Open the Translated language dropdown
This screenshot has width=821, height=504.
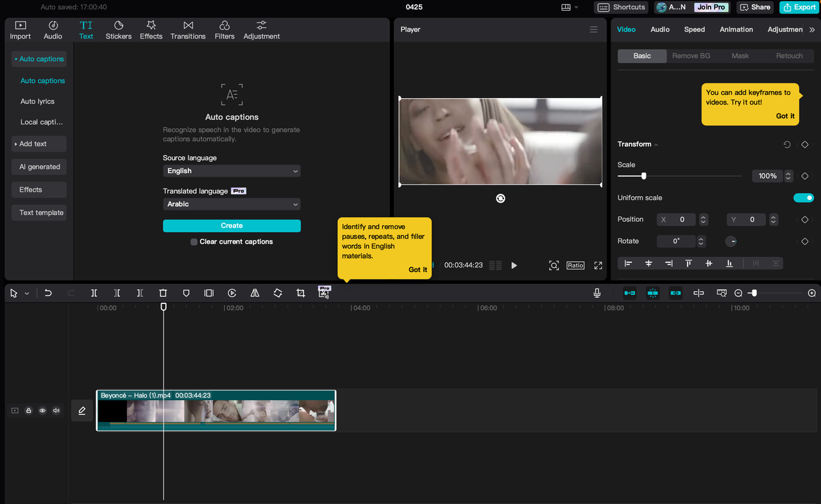(232, 204)
